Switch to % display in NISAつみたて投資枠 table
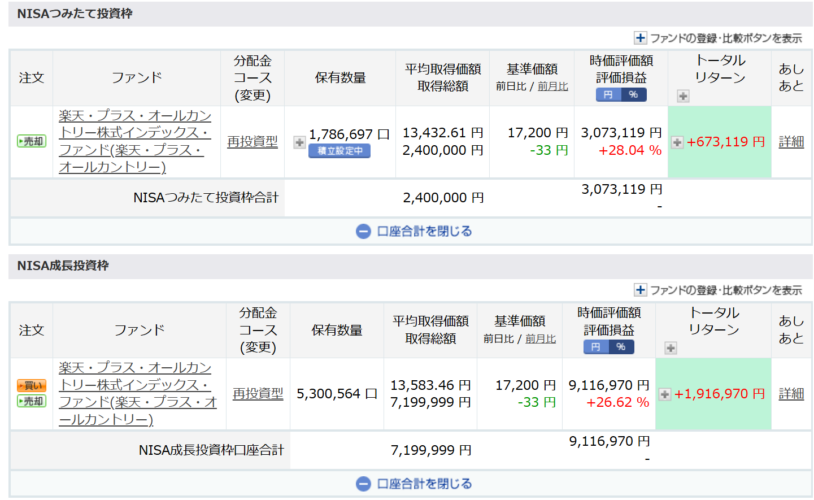814x500 pixels. pos(633,95)
